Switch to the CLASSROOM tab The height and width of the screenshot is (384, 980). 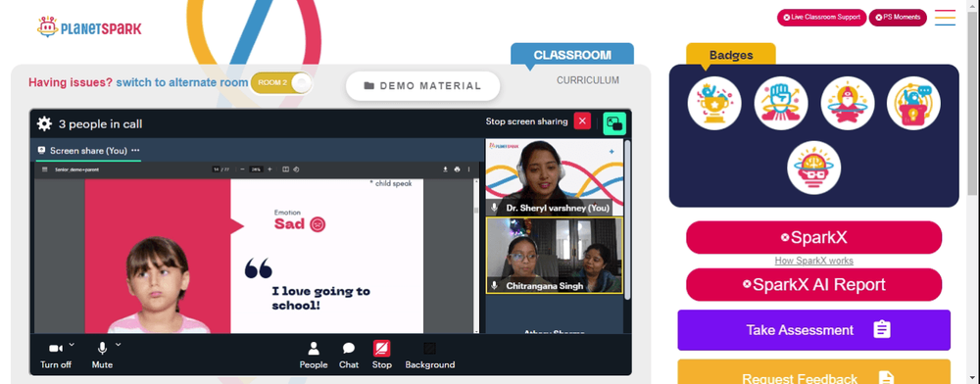pyautogui.click(x=572, y=54)
